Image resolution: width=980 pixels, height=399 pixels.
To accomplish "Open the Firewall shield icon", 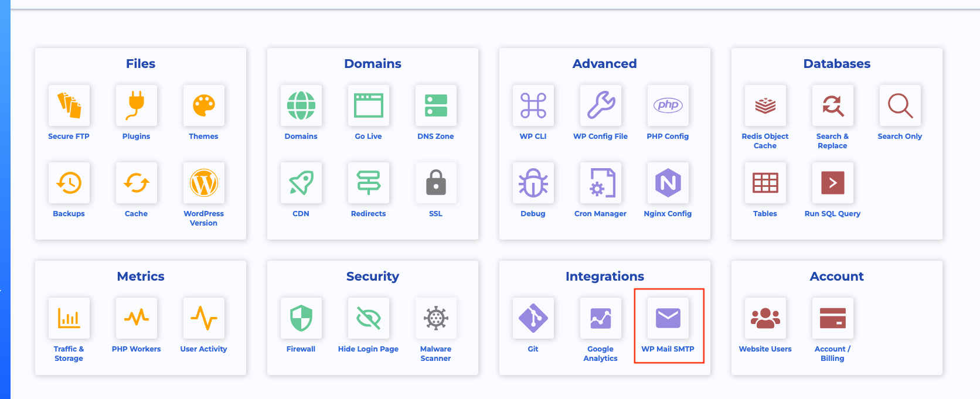I will click(x=301, y=318).
